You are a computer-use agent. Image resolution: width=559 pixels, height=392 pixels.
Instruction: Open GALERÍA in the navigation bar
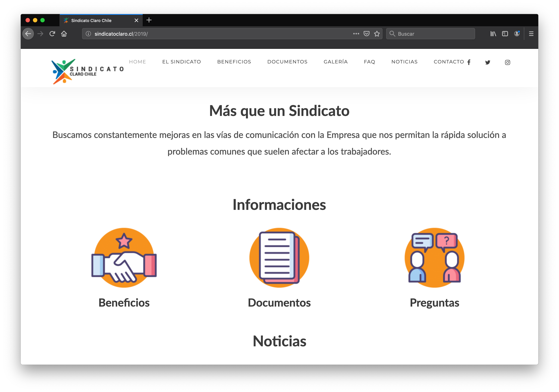[336, 62]
